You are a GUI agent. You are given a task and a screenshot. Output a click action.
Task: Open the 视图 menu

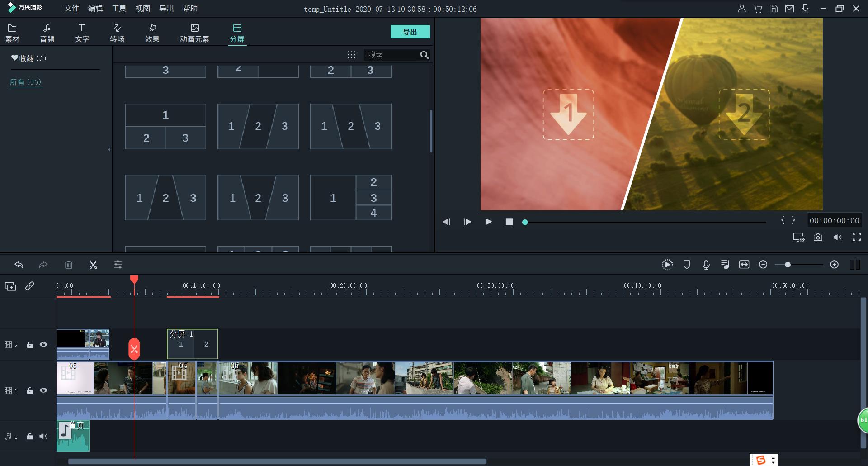143,9
